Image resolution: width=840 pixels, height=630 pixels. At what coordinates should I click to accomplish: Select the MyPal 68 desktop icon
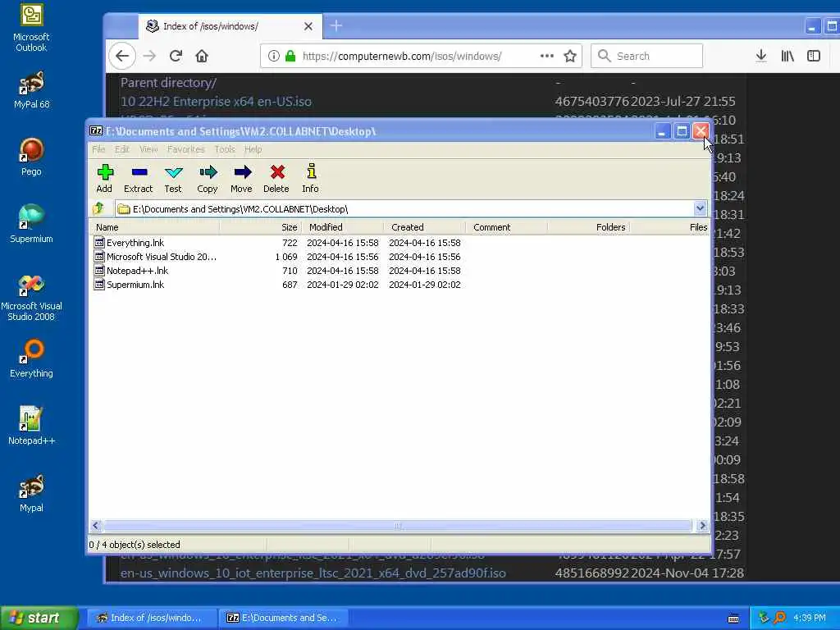point(31,90)
